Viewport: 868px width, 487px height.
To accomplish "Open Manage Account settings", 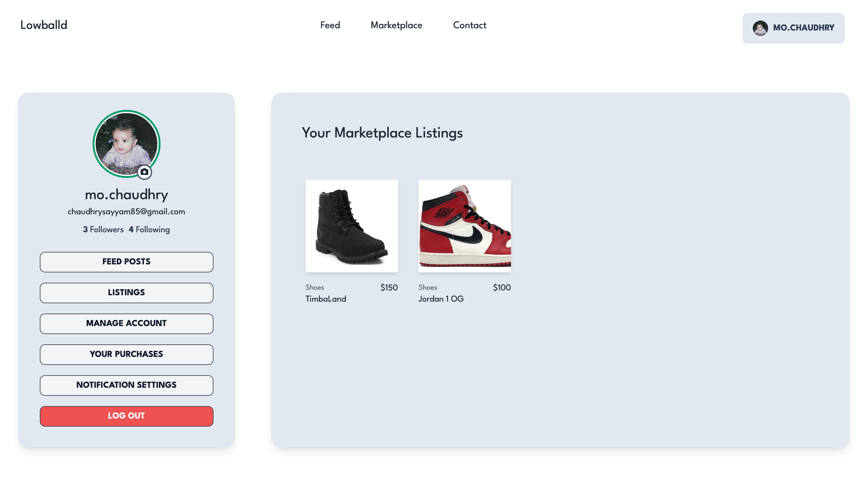I will point(126,323).
